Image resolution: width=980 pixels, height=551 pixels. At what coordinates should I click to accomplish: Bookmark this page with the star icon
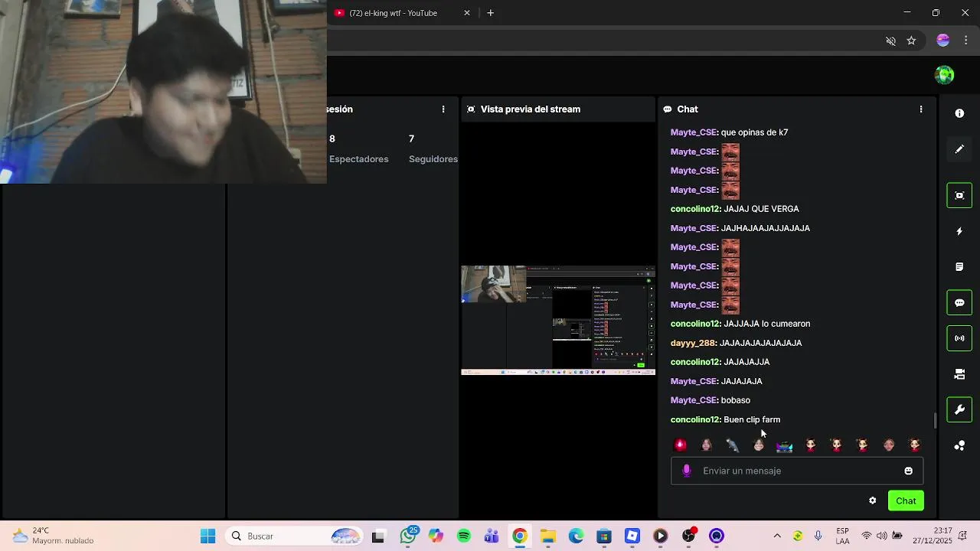click(911, 41)
